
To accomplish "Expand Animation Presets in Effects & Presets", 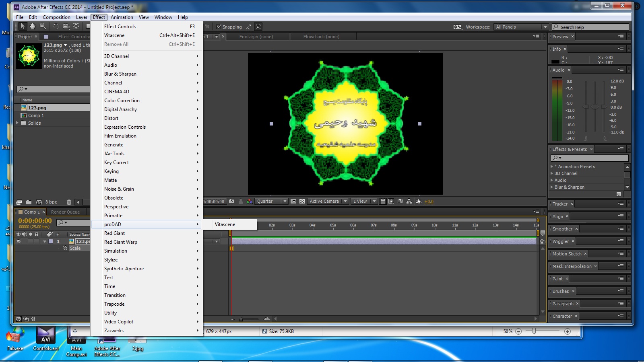I will click(x=552, y=167).
